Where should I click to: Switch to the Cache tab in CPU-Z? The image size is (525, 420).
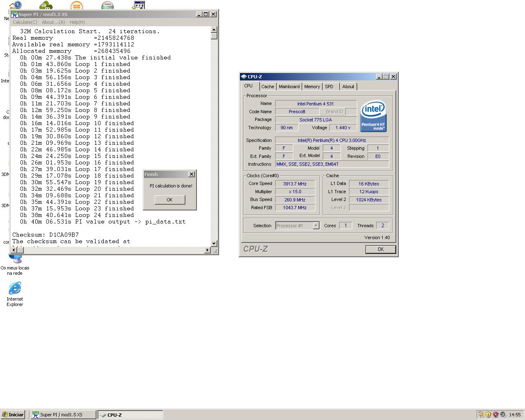[267, 87]
